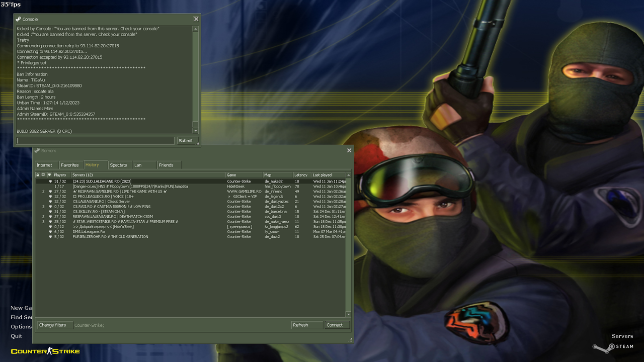Sort by the Servers (12) name column
This screenshot has width=644, height=362.
tap(148, 175)
